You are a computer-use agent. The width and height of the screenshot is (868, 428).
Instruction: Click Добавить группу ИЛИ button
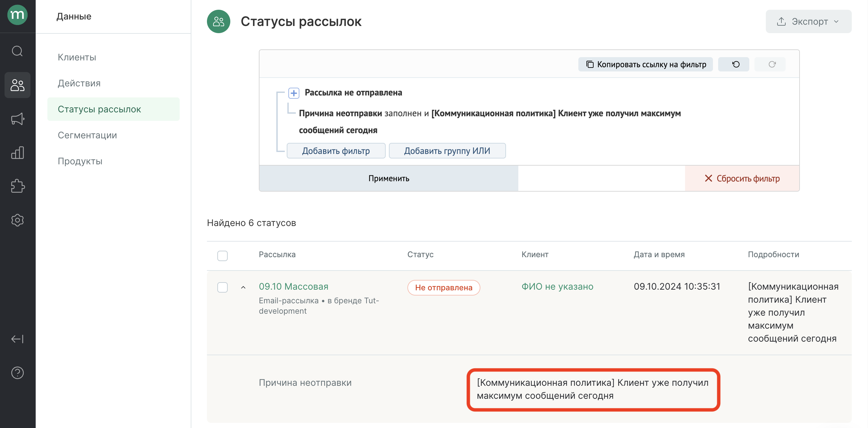pyautogui.click(x=447, y=150)
